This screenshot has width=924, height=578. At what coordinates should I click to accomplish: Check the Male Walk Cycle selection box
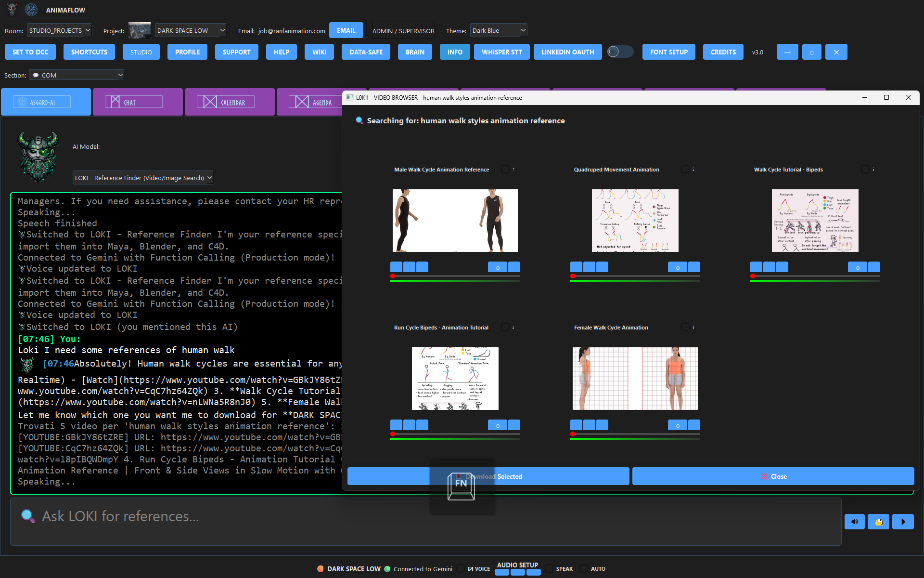[x=505, y=169]
